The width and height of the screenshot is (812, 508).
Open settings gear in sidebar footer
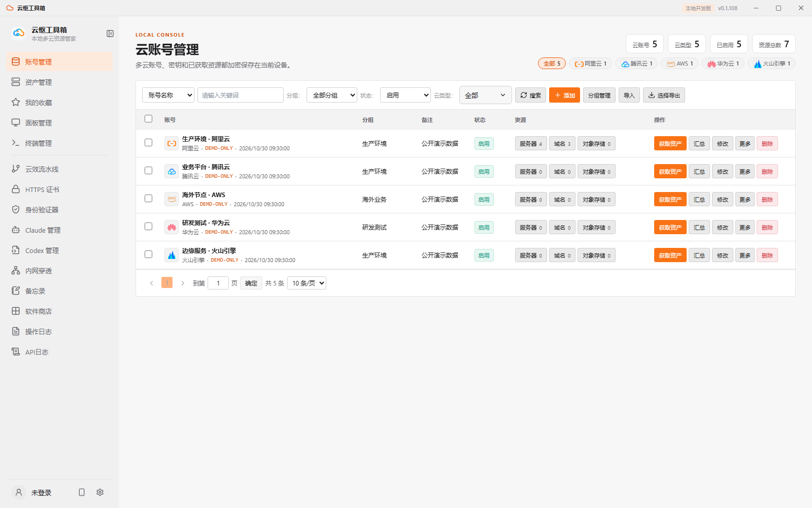pyautogui.click(x=100, y=492)
